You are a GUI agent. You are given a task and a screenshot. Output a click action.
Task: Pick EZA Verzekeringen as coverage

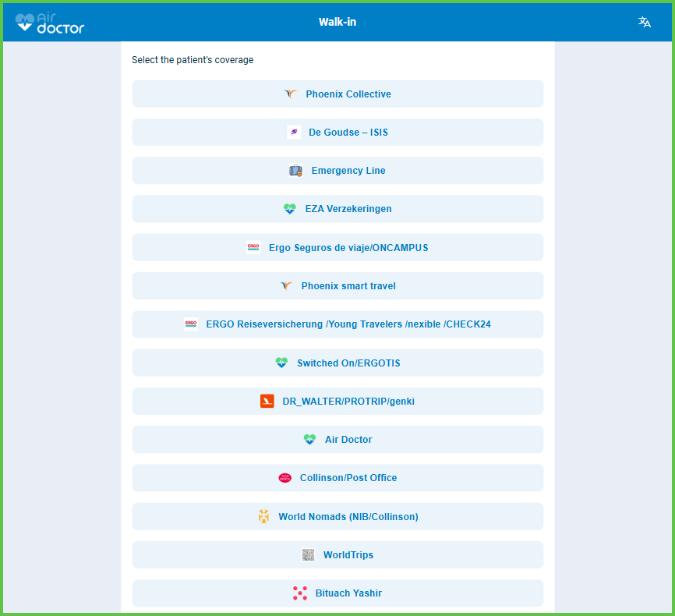point(337,209)
